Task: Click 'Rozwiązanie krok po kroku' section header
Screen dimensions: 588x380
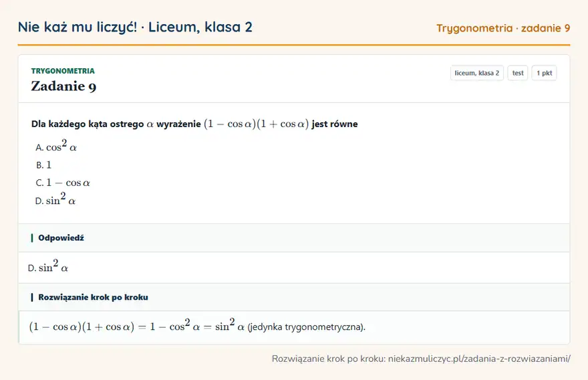Action: click(x=294, y=297)
